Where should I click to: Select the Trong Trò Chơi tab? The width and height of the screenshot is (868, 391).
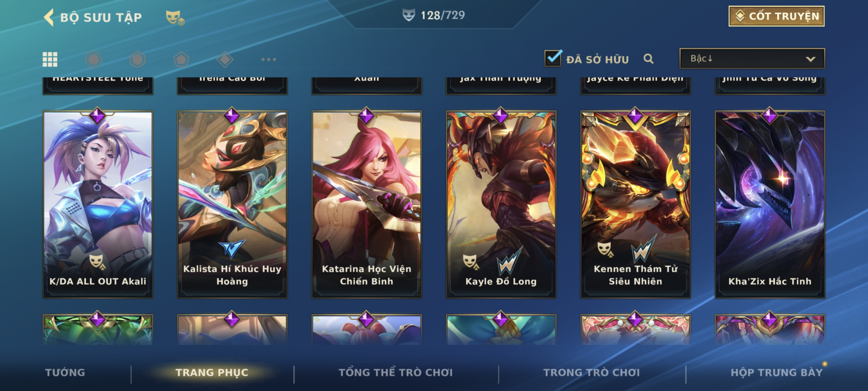pos(591,372)
